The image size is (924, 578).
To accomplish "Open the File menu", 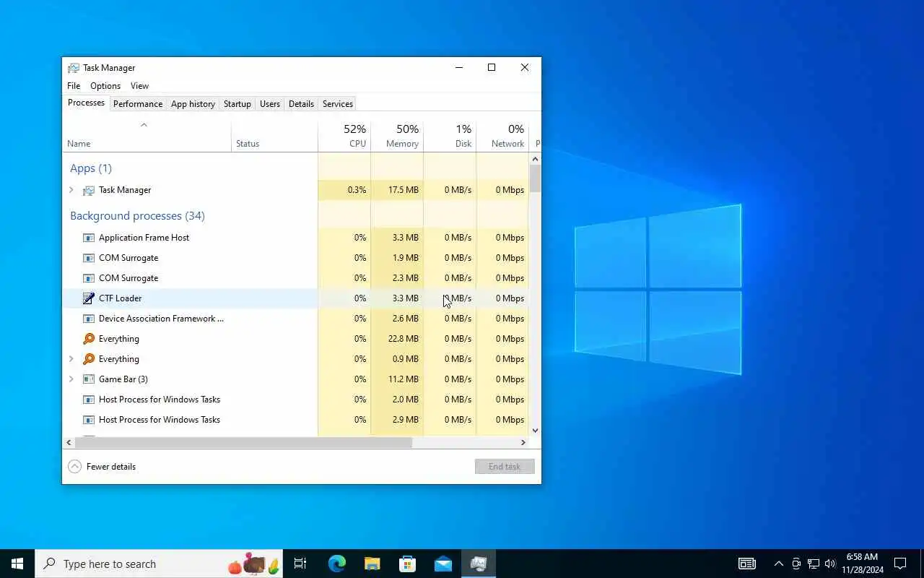I will point(74,86).
